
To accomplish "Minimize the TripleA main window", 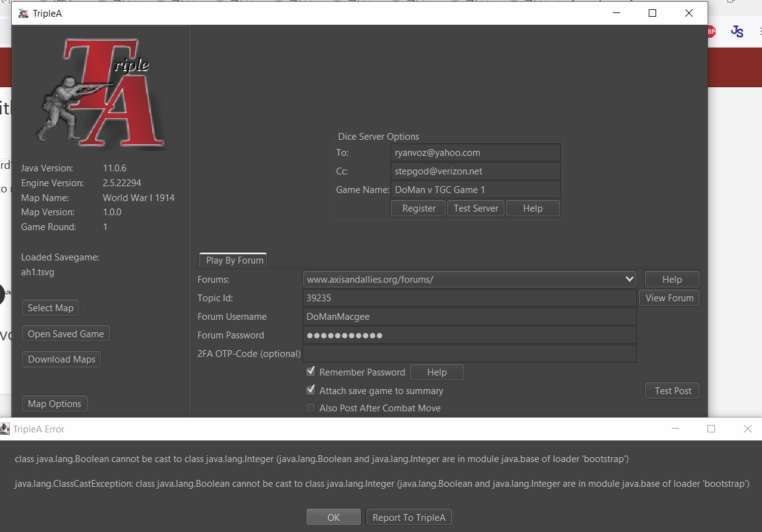I will coord(617,13).
